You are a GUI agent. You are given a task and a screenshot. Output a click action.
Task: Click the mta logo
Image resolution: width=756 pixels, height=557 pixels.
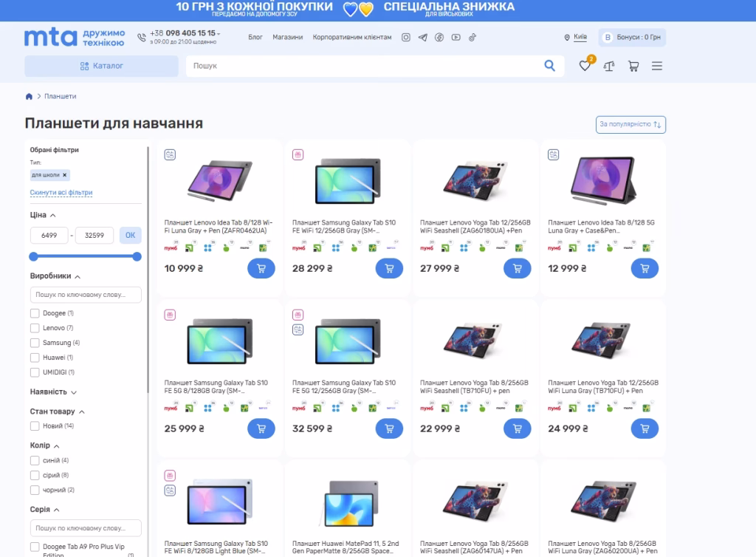coord(51,37)
